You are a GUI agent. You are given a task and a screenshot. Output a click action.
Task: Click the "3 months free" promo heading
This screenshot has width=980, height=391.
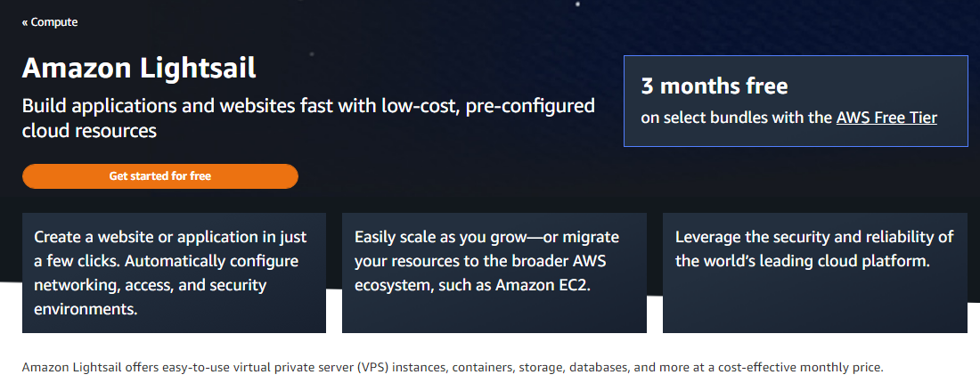click(x=714, y=86)
